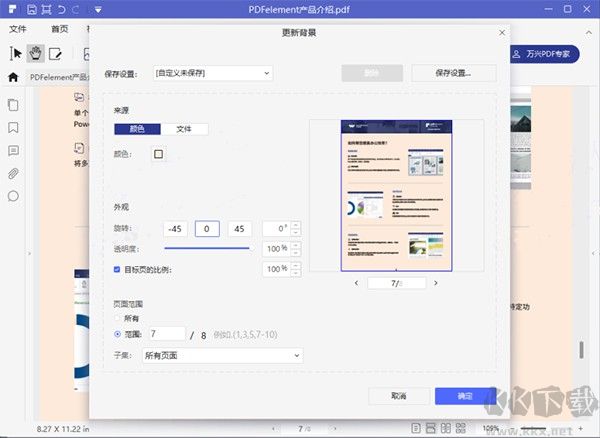Increase the page scale stepper
Screen dimensions: 600x438
(295, 265)
